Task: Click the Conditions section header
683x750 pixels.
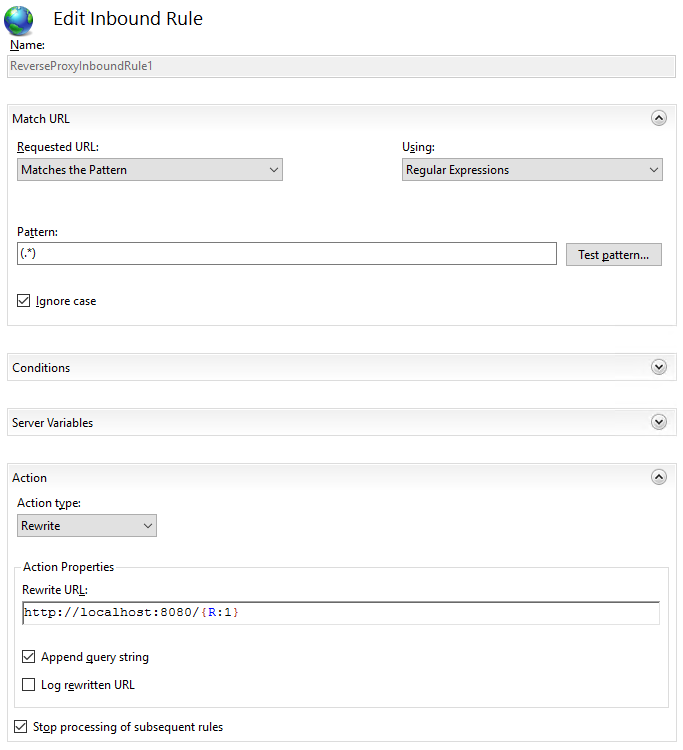Action: 41,367
